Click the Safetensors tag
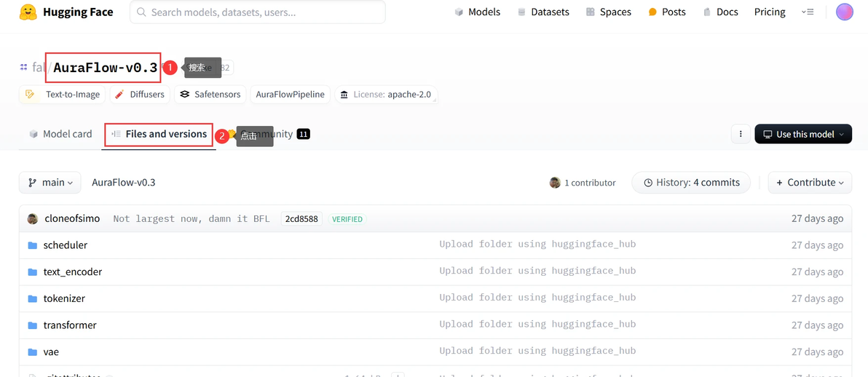868x377 pixels. pyautogui.click(x=210, y=95)
